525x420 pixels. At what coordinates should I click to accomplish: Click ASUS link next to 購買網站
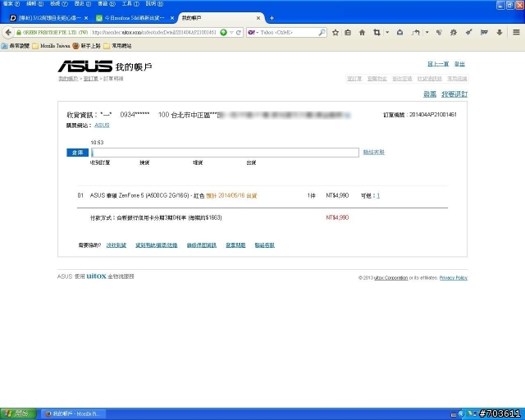click(102, 126)
